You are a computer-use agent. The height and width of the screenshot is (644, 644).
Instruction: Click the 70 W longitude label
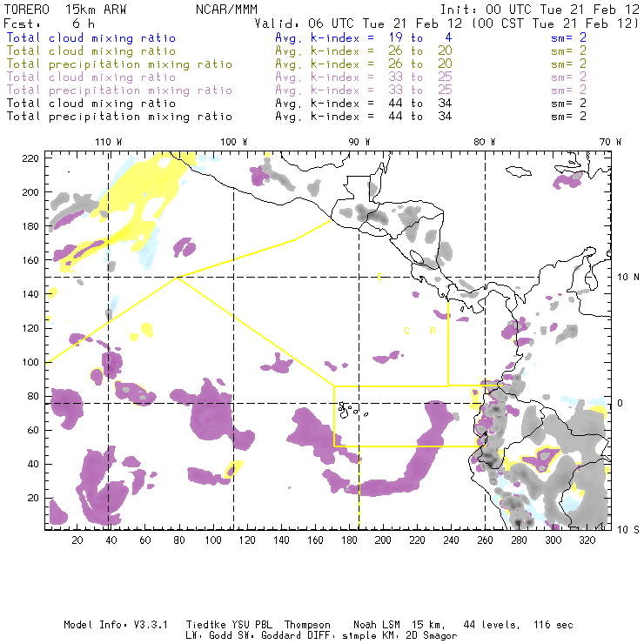pyautogui.click(x=610, y=142)
